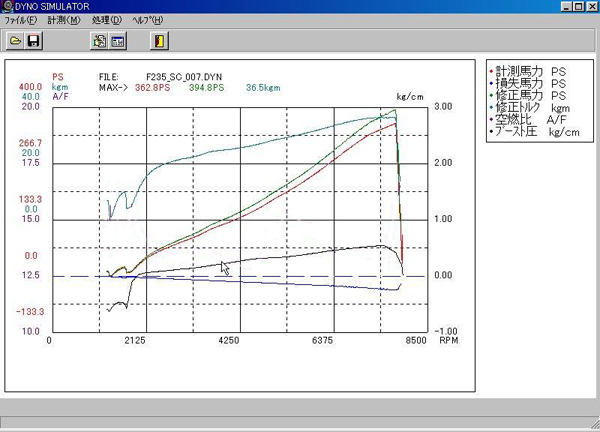
Task: Click the open file folder icon
Action: (15, 41)
